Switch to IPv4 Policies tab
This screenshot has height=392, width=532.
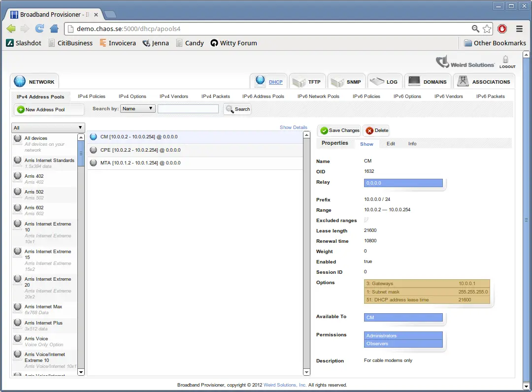point(92,97)
